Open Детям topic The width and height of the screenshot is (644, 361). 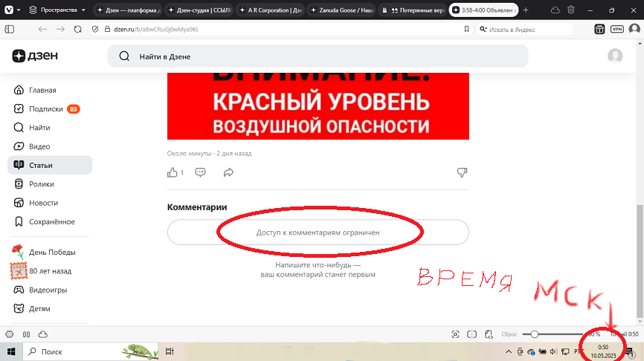click(x=50, y=308)
